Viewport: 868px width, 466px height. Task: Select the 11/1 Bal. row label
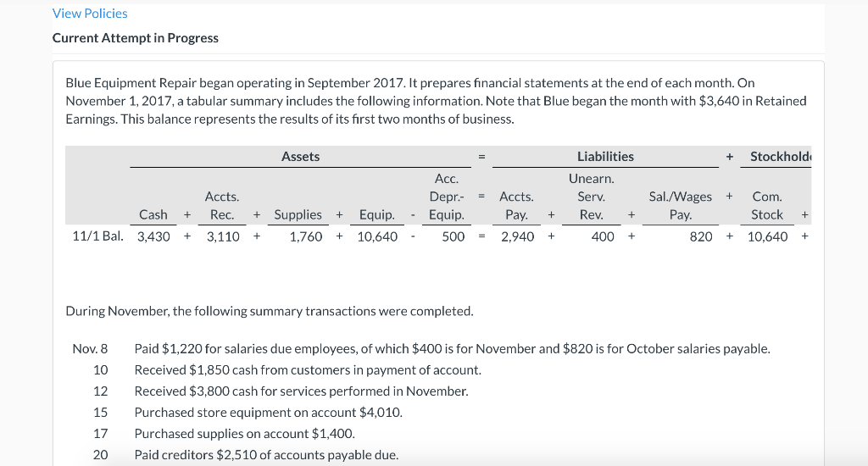(x=98, y=236)
